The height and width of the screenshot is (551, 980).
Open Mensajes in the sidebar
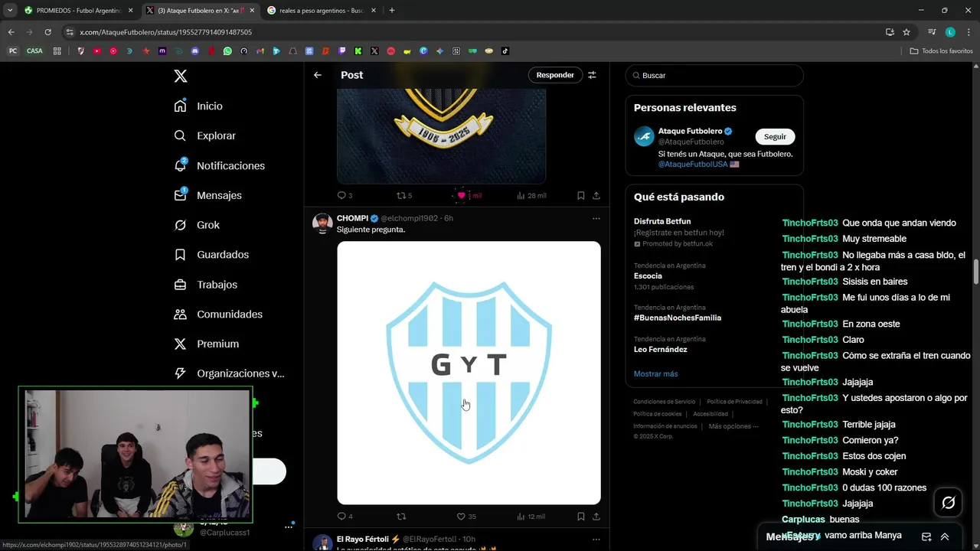click(208, 195)
